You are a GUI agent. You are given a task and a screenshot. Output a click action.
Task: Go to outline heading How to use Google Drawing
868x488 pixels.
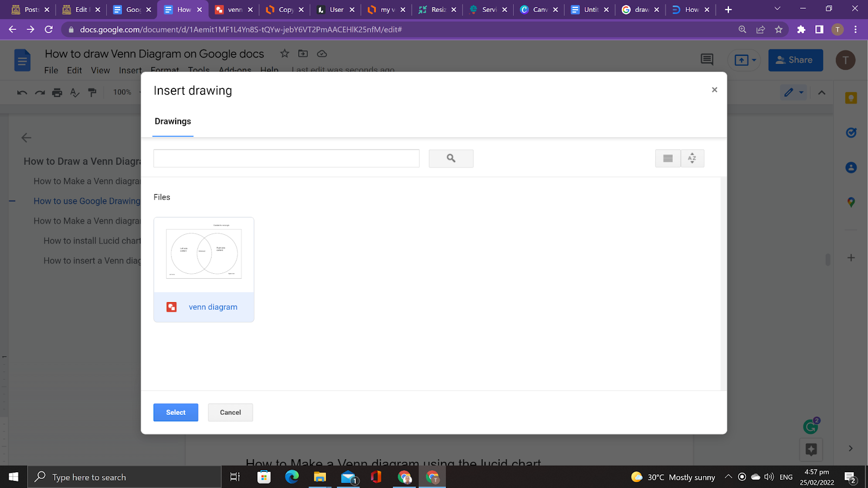pyautogui.click(x=87, y=201)
